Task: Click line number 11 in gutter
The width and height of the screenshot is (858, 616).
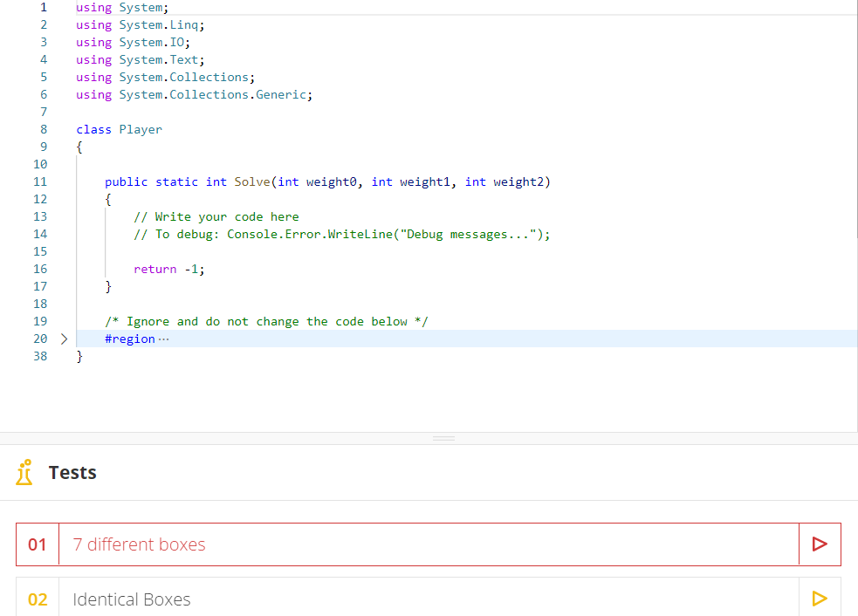Action: (x=40, y=181)
